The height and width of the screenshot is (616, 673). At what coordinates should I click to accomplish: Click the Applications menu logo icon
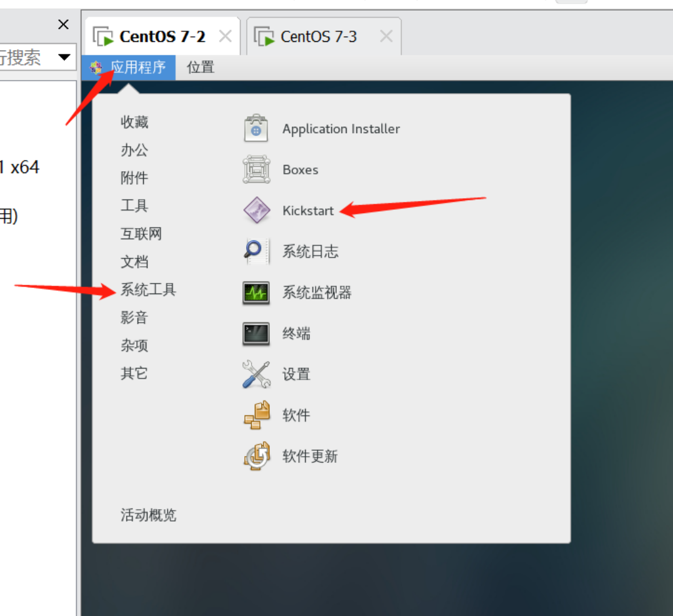coord(96,67)
